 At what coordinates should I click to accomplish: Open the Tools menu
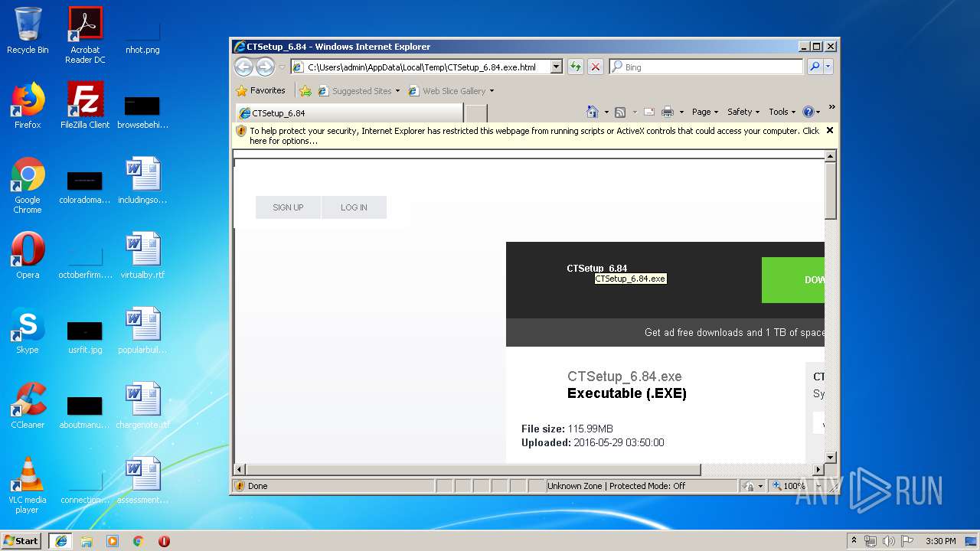point(782,112)
